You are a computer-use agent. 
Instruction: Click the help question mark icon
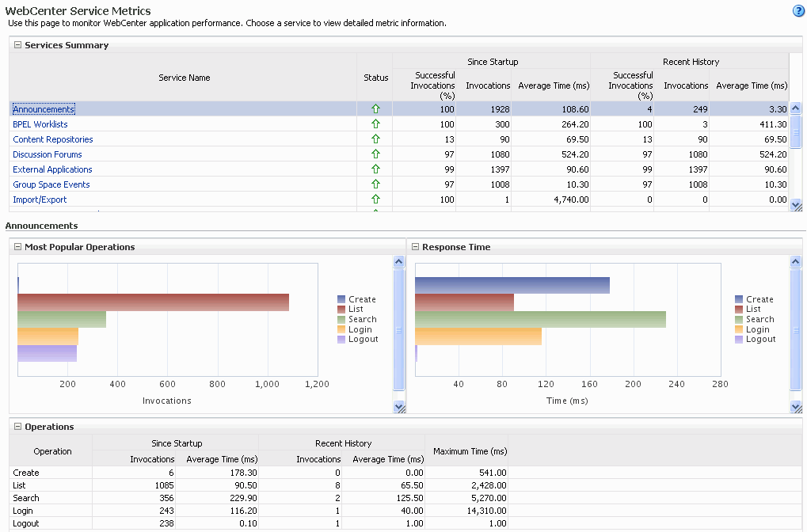797,11
